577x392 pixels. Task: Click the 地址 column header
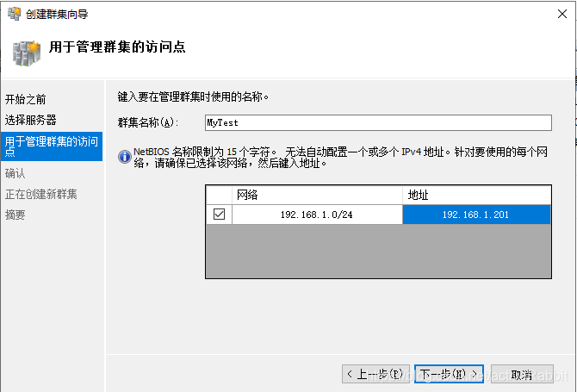[x=476, y=195]
